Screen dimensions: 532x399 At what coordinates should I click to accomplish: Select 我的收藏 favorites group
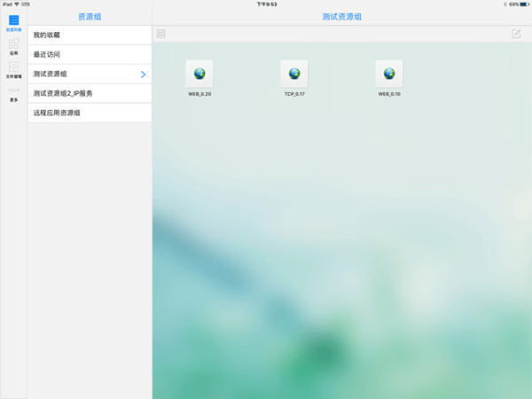(x=90, y=35)
